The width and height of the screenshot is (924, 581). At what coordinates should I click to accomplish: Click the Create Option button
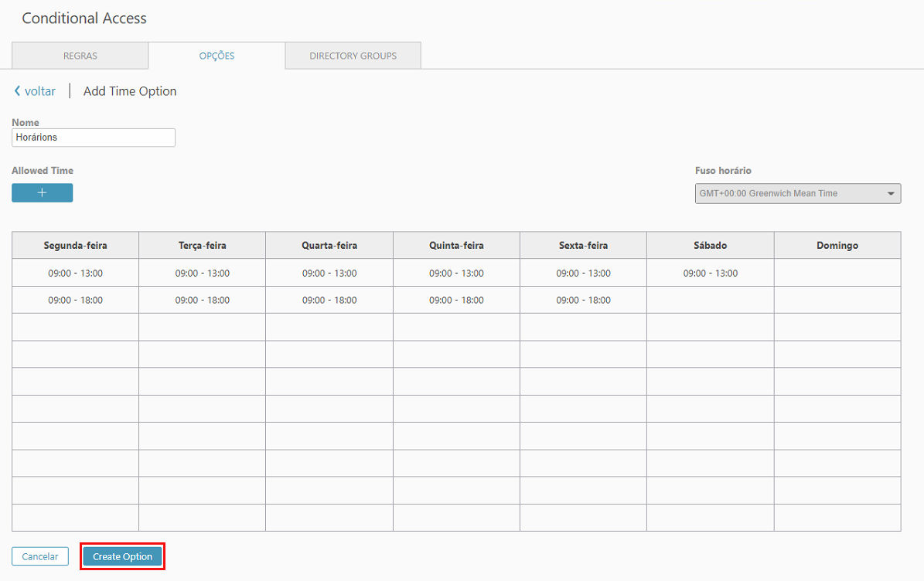click(x=123, y=556)
